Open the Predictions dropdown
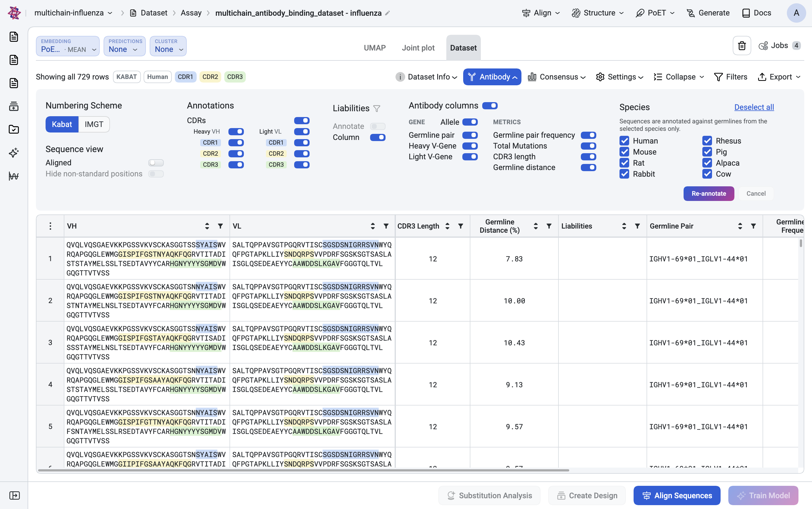 pyautogui.click(x=125, y=46)
